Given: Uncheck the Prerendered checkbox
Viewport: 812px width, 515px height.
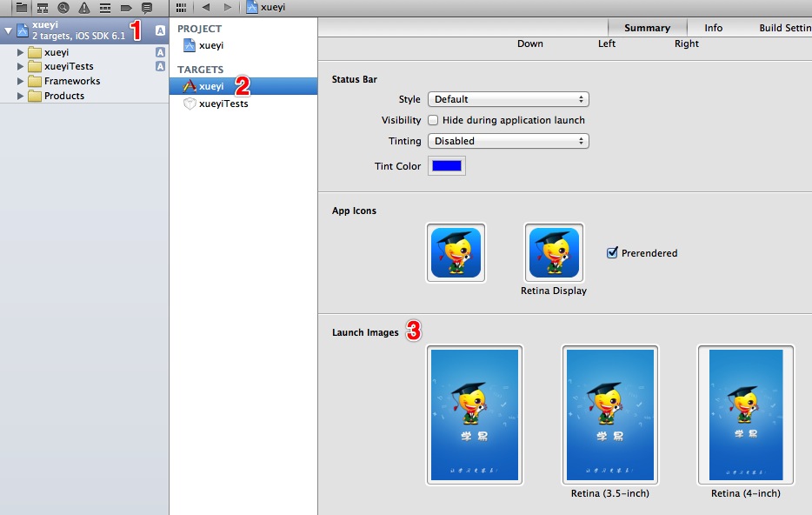Looking at the screenshot, I should click(x=612, y=253).
